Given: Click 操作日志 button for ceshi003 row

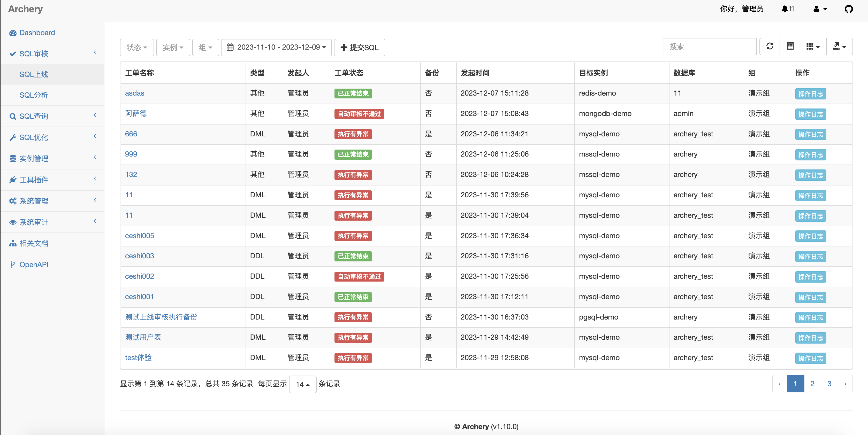Looking at the screenshot, I should (810, 257).
